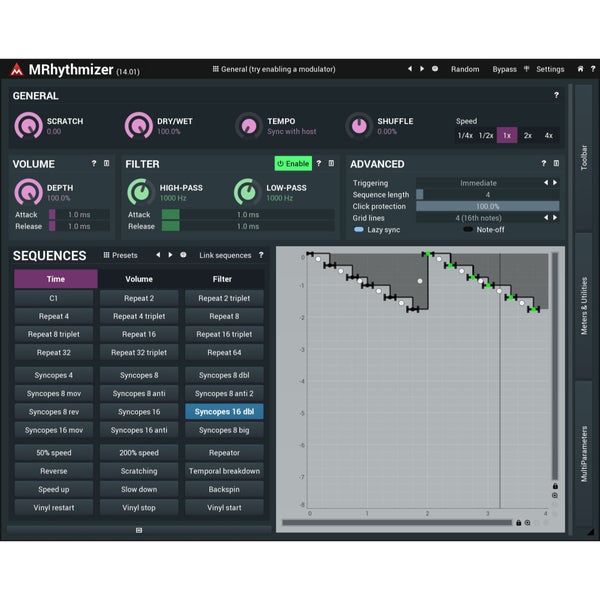Select the Temporal breakdown sequence
This screenshot has height=600, width=600.
point(224,471)
